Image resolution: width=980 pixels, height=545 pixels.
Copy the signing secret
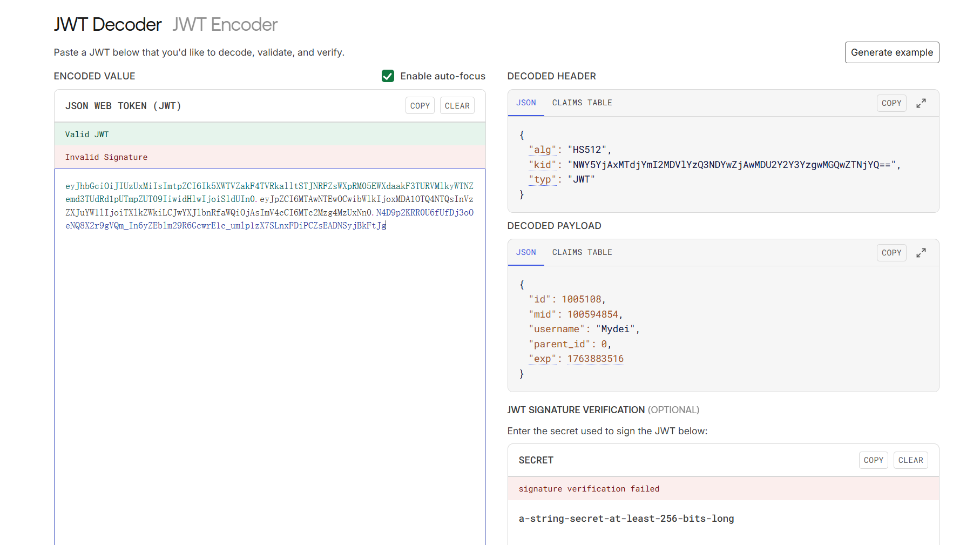[x=873, y=460]
